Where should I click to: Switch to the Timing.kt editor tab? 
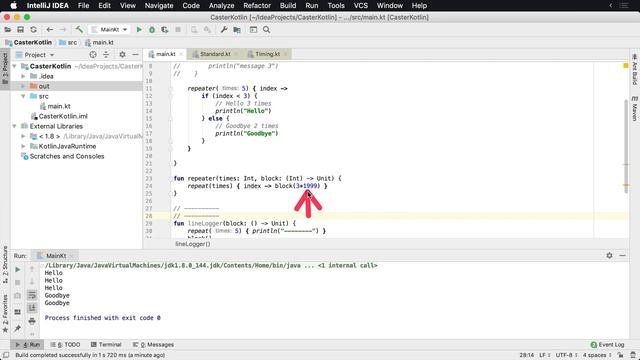[266, 54]
